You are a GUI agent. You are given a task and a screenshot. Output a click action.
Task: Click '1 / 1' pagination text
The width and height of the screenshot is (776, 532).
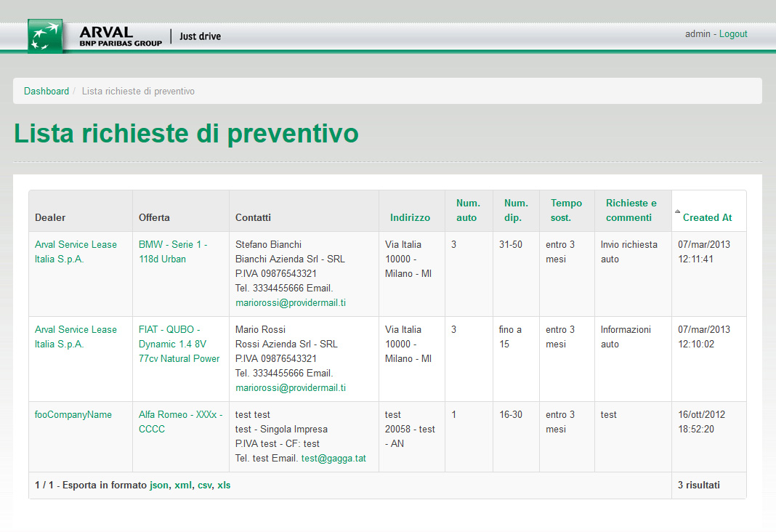(x=44, y=485)
